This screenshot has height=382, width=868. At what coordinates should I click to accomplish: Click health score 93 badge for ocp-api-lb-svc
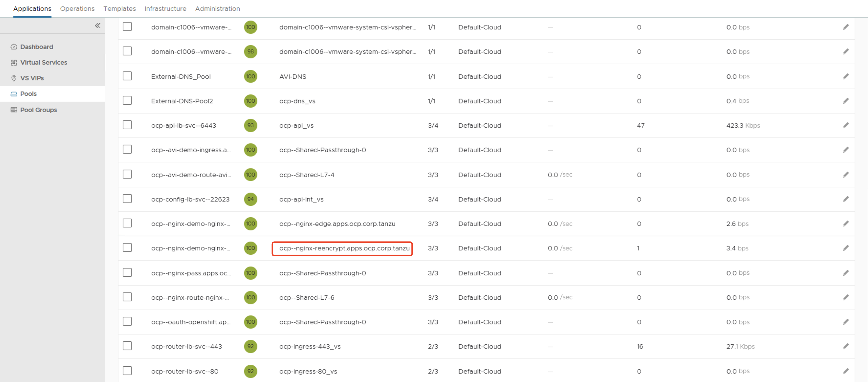coord(250,125)
